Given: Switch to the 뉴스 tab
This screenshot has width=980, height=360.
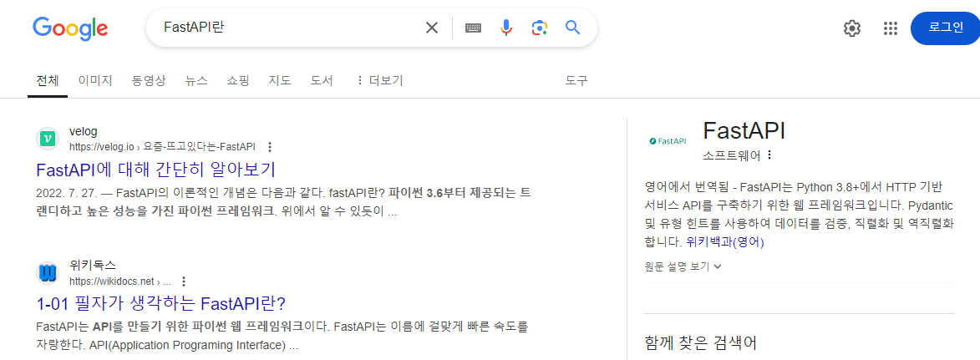Looking at the screenshot, I should coord(196,81).
